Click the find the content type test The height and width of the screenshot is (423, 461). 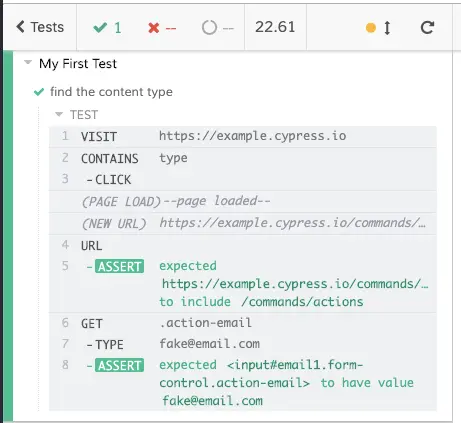[111, 92]
